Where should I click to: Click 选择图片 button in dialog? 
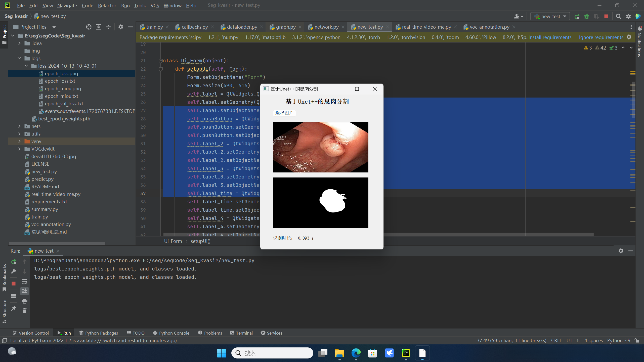pos(284,113)
